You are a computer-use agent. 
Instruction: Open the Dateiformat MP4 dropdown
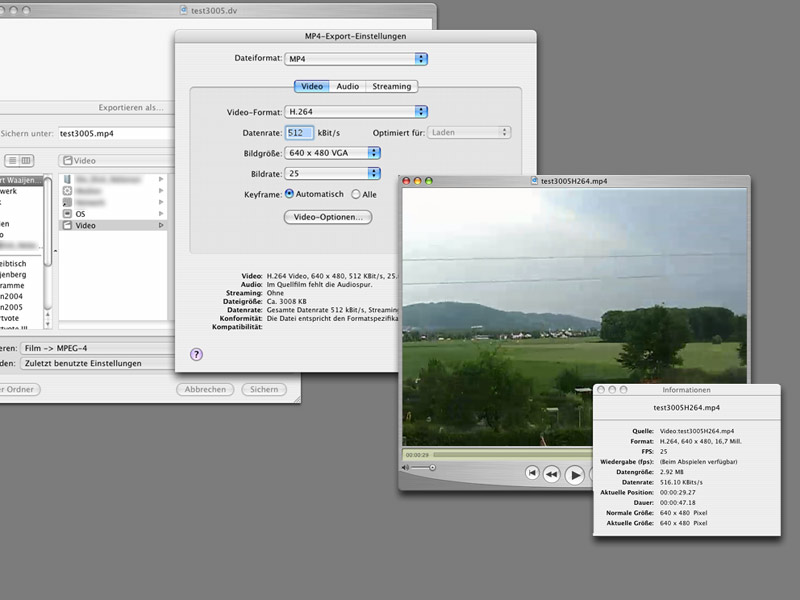357,60
